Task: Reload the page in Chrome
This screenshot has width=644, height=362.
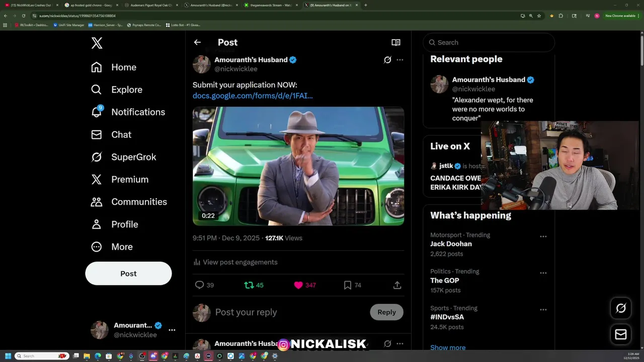Action: pyautogui.click(x=23, y=16)
